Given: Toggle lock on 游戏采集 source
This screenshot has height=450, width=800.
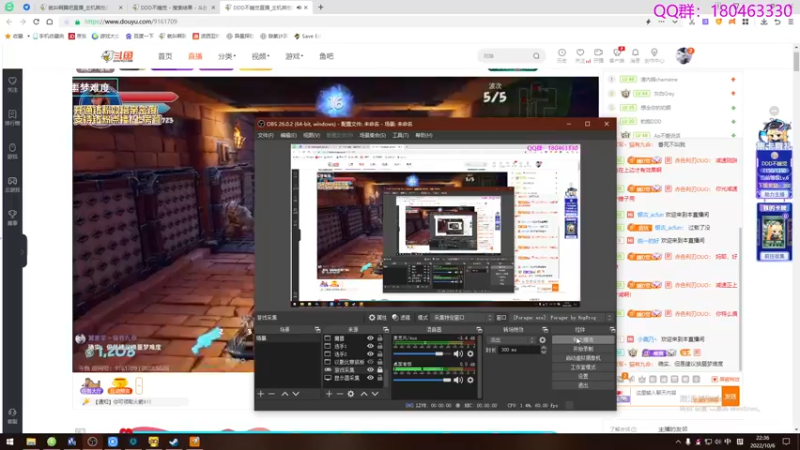Looking at the screenshot, I should pos(380,369).
